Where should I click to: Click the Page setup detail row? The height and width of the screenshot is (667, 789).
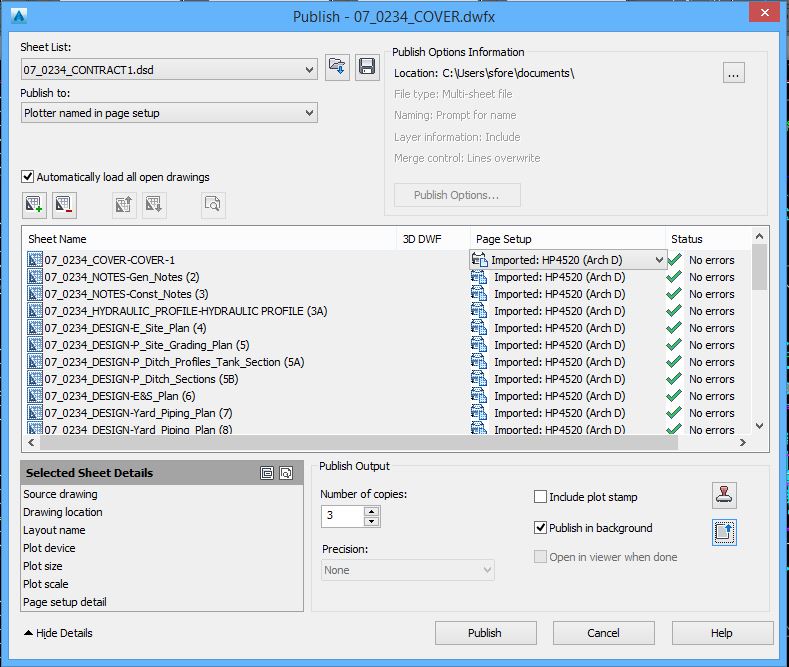click(65, 602)
